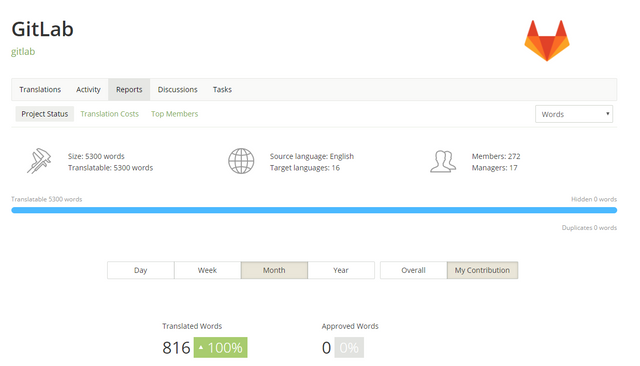Viewport: 640px width, 366px height.
Task: Select the Reports tab
Action: click(x=129, y=89)
